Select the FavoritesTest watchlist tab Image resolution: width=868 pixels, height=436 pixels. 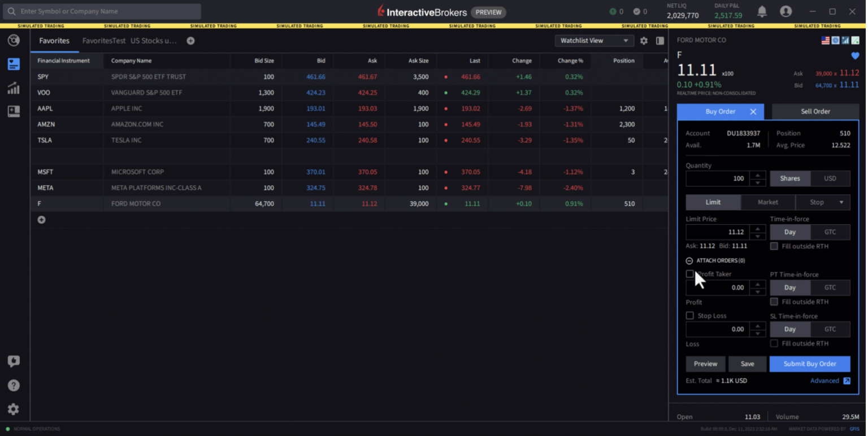click(x=103, y=41)
